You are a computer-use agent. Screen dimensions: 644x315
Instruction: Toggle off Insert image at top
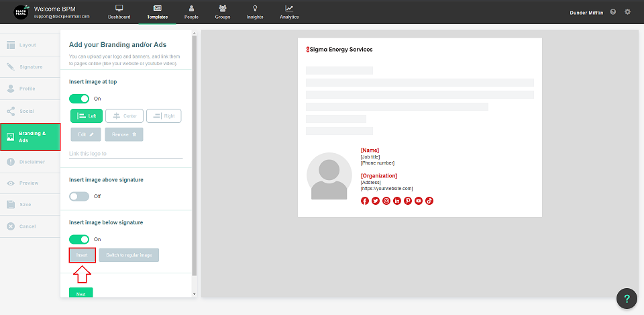79,99
